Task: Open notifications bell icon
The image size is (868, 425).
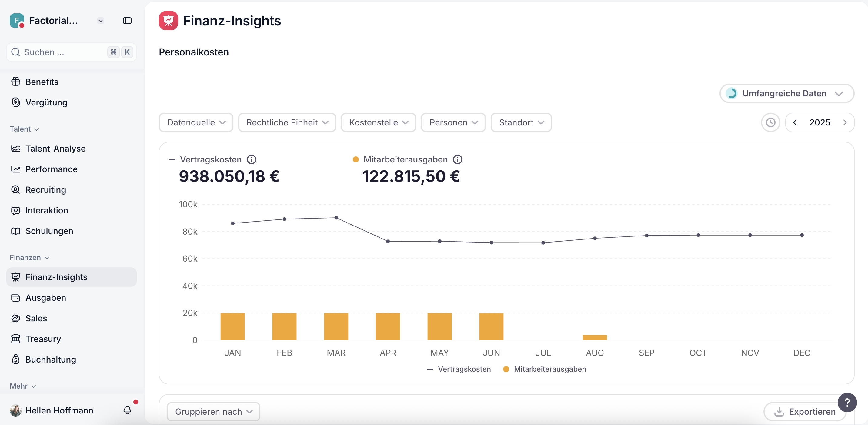Action: pyautogui.click(x=127, y=410)
